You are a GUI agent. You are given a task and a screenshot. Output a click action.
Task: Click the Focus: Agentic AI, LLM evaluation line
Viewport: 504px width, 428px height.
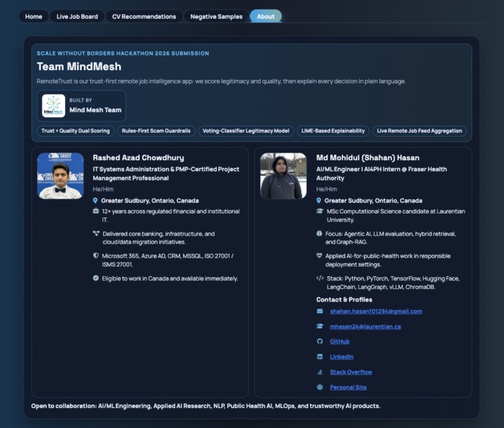[390, 238]
